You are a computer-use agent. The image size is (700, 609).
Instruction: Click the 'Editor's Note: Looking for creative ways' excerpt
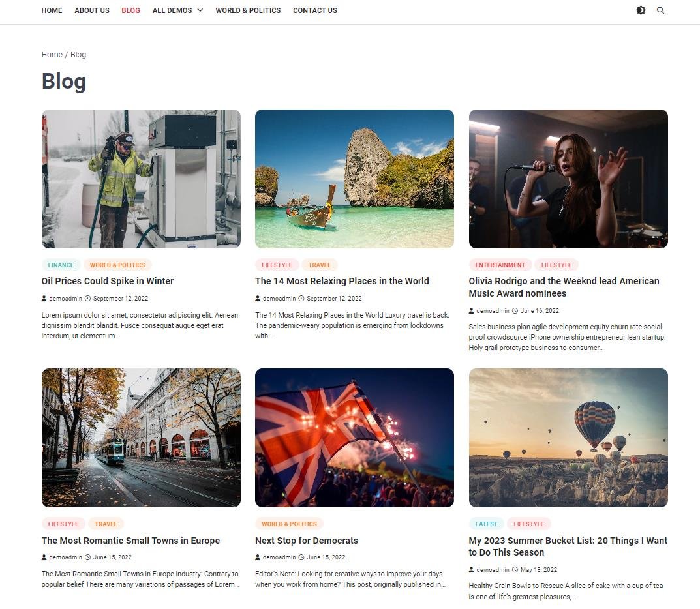(350, 579)
